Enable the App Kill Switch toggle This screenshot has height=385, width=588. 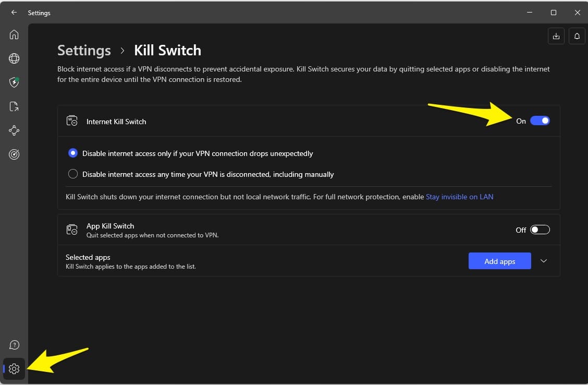[x=540, y=230]
